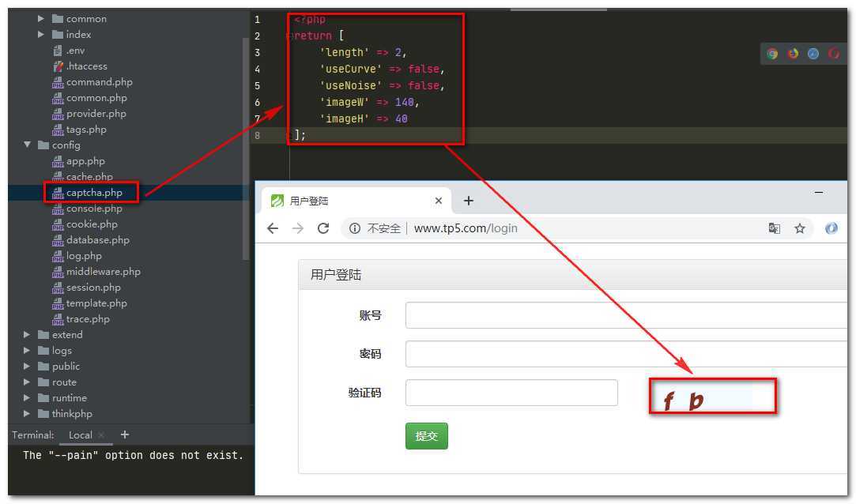Image resolution: width=856 pixels, height=504 pixels.
Task: Close the Local terminal tab
Action: [101, 435]
